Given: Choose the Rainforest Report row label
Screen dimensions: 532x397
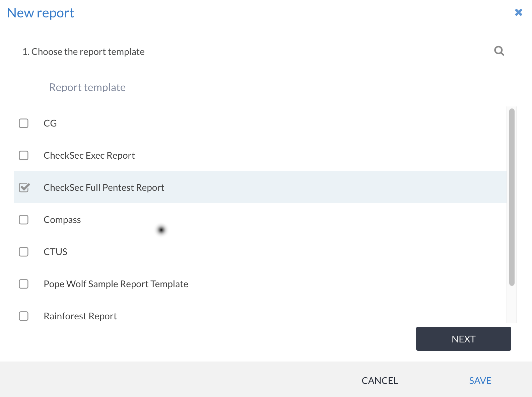Looking at the screenshot, I should tap(80, 316).
